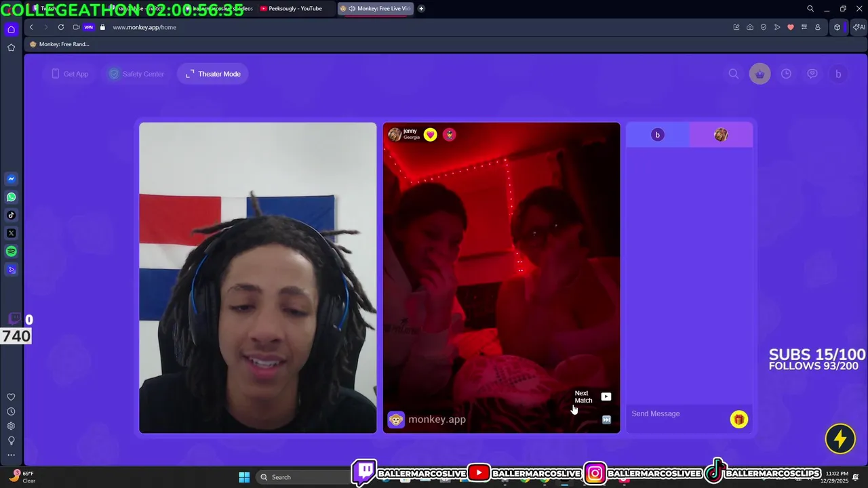
Task: Toggle the VPN badge in address bar
Action: click(x=88, y=27)
